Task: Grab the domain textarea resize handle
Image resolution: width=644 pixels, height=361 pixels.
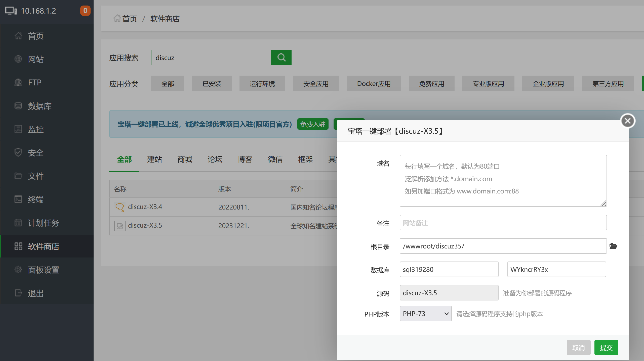Action: coord(603,203)
